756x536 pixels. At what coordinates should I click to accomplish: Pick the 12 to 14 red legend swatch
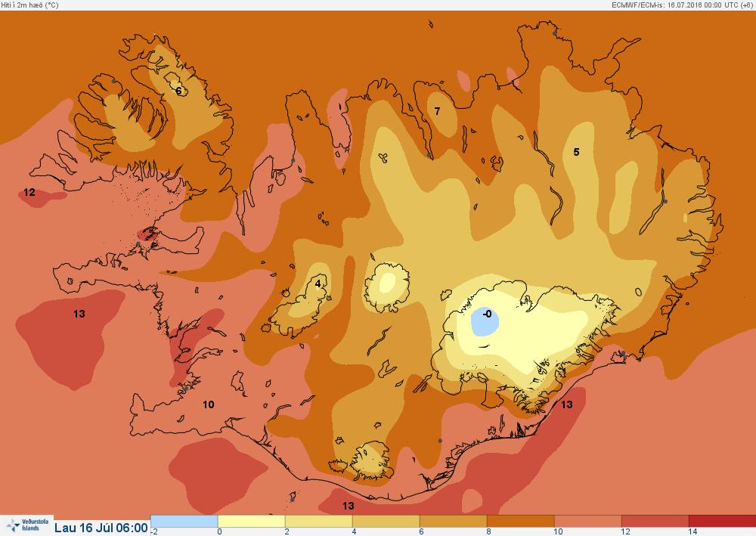pyautogui.click(x=655, y=521)
